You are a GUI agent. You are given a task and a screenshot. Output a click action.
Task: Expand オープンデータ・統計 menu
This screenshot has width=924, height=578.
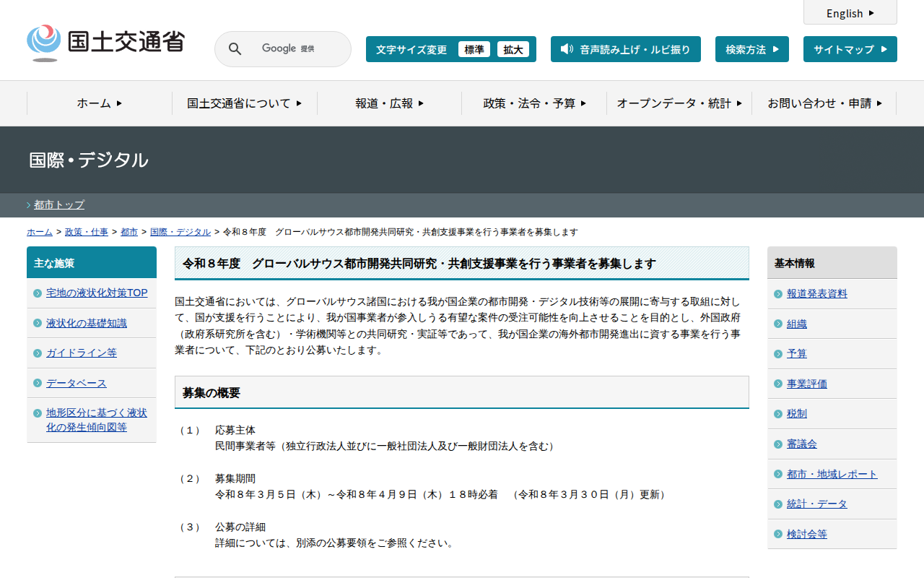679,103
